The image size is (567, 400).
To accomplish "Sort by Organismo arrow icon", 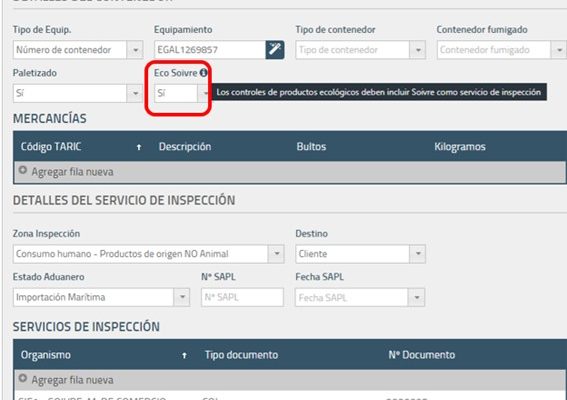I will coord(184,356).
